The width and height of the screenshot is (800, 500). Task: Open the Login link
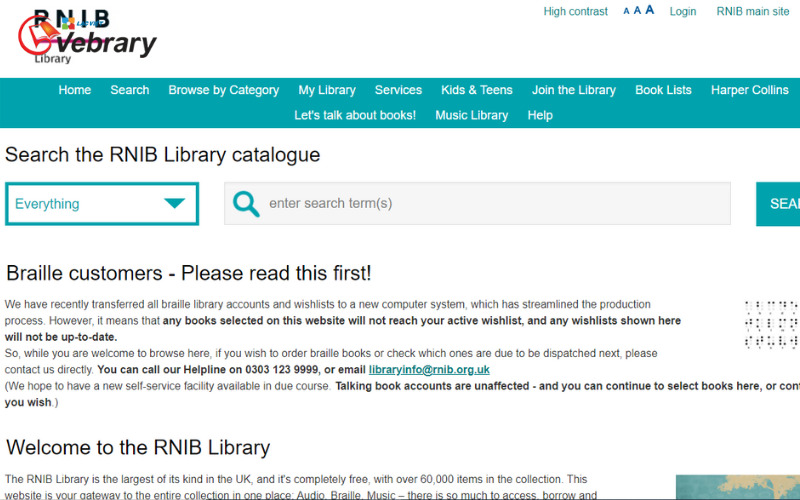(683, 11)
